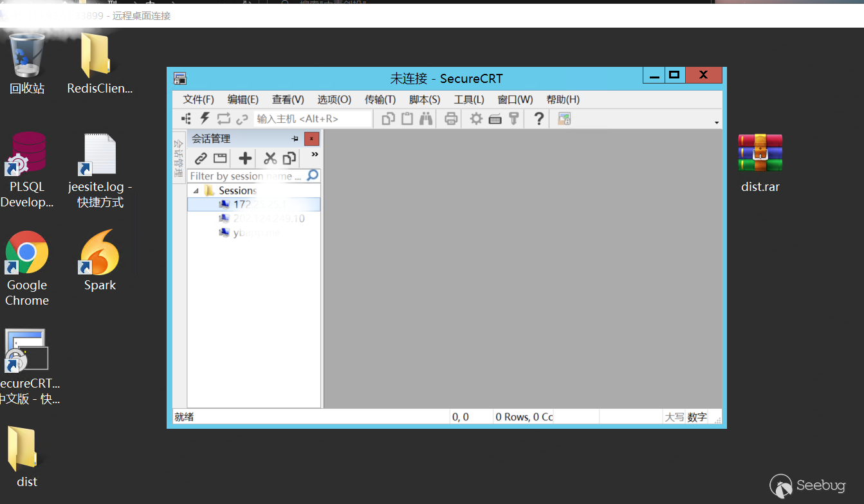The height and width of the screenshot is (504, 864).
Task: Click the Copy icon in session manager toolbar
Action: click(290, 158)
